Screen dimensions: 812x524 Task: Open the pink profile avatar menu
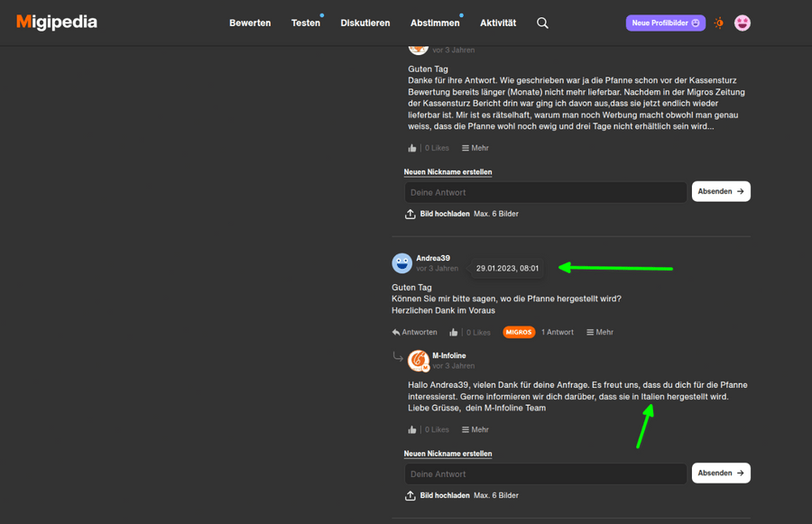743,23
